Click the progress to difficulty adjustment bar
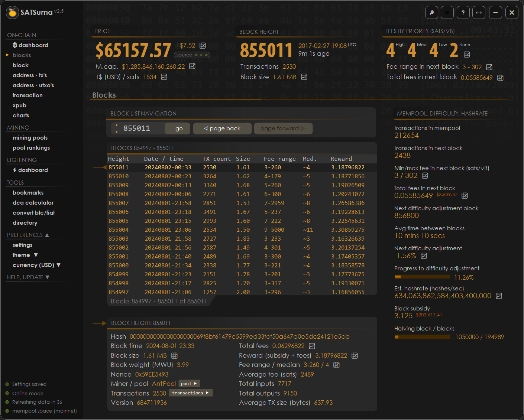Screen dimensions: 524x420 pyautogui.click(x=422, y=277)
